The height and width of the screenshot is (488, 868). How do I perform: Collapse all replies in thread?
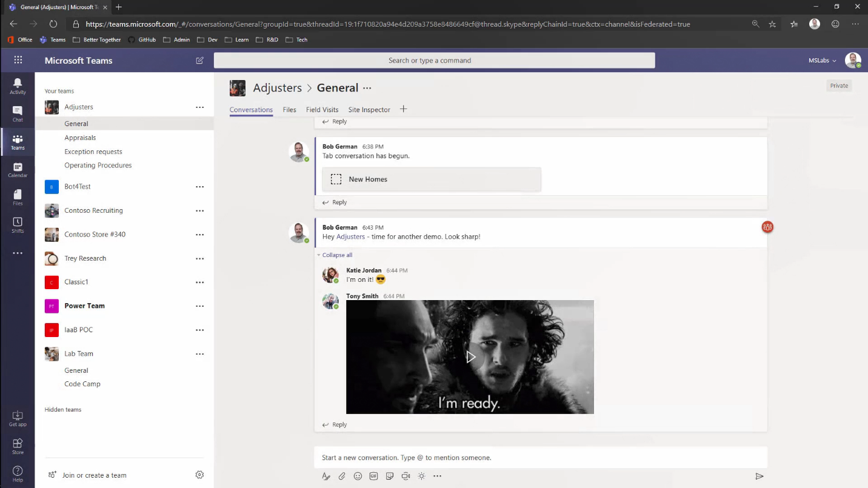[x=337, y=255]
